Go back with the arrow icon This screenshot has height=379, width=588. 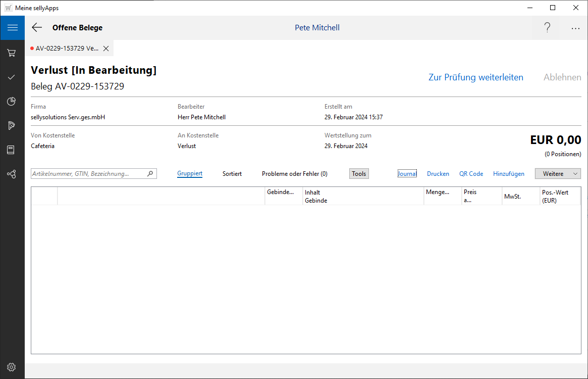tap(37, 28)
